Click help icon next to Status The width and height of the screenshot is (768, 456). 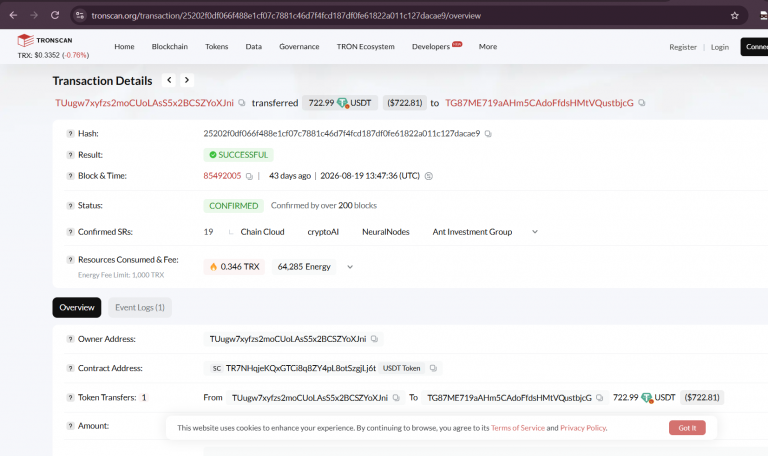70,206
